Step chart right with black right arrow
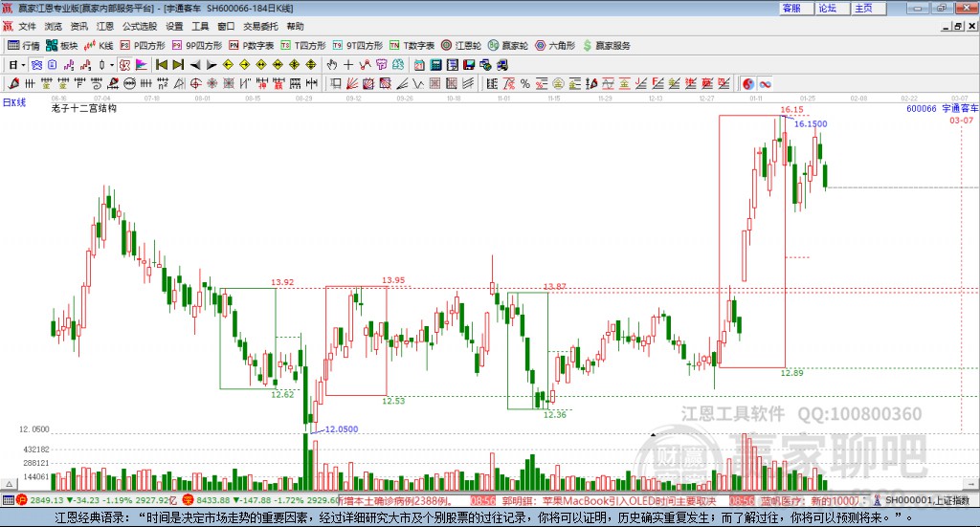Screen dimensions: 980x527 [x=212, y=64]
